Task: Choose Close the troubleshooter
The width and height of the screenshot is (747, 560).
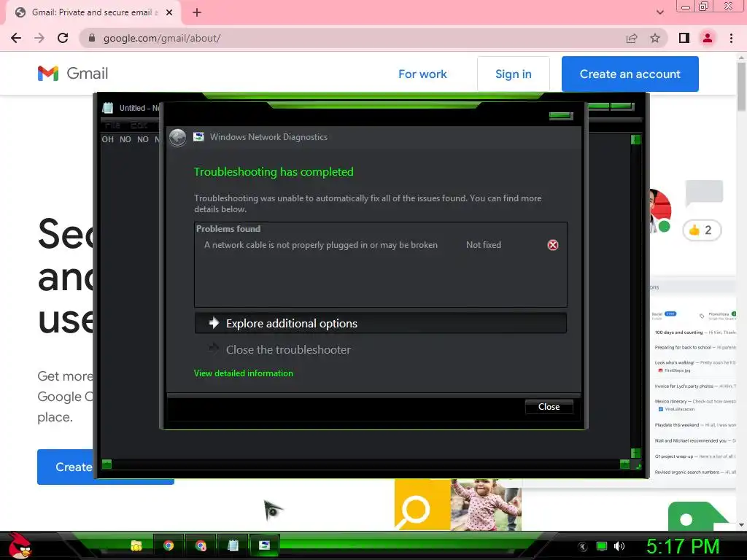Action: tap(380, 349)
